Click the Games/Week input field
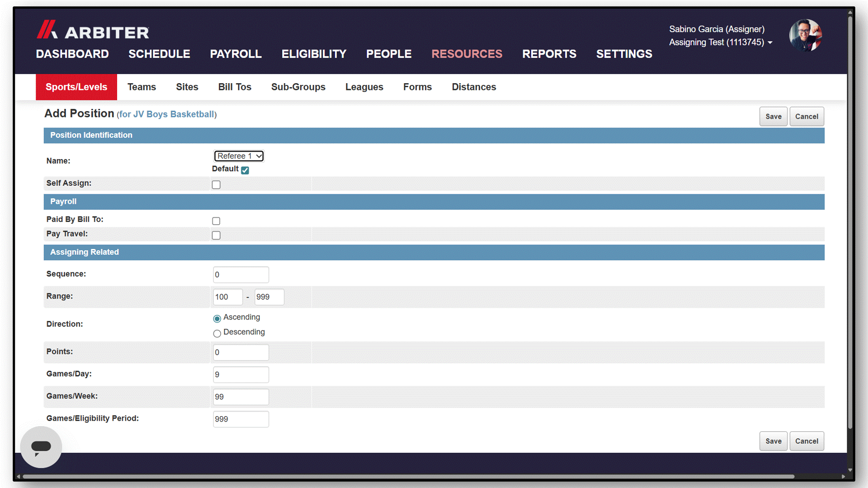Image resolution: width=868 pixels, height=488 pixels. (241, 397)
